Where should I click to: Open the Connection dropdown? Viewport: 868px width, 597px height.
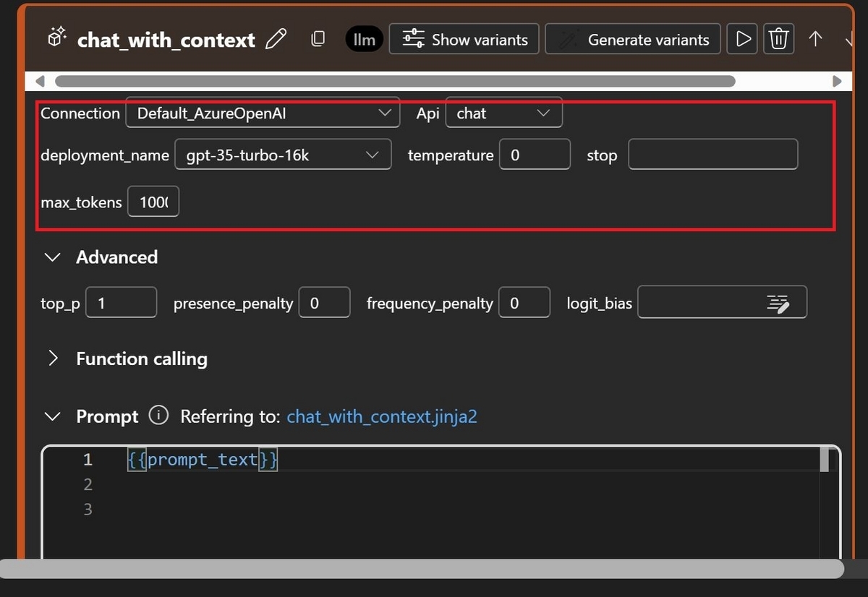(x=263, y=113)
